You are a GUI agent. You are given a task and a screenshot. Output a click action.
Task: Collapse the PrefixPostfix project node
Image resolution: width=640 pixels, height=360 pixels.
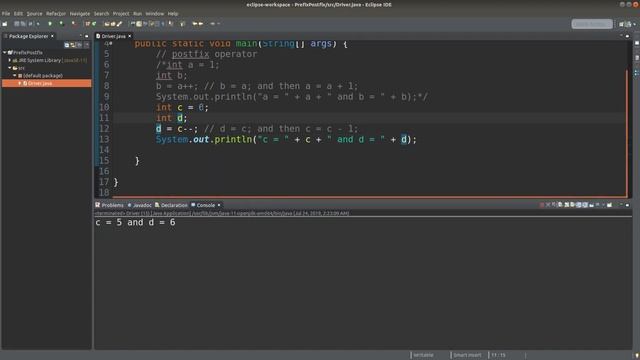(x=4, y=52)
